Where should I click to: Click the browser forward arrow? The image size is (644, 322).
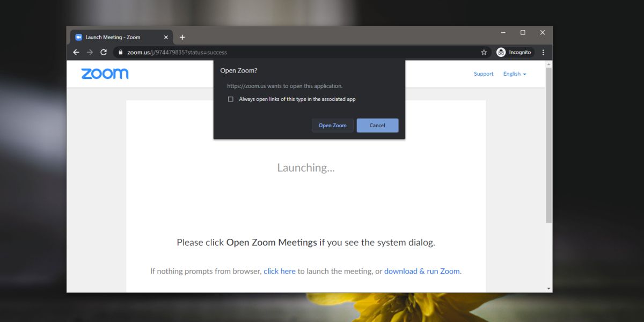90,52
